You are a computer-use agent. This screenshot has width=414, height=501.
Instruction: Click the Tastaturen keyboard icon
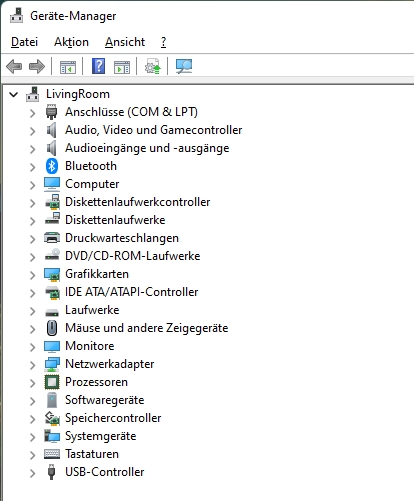(52, 454)
